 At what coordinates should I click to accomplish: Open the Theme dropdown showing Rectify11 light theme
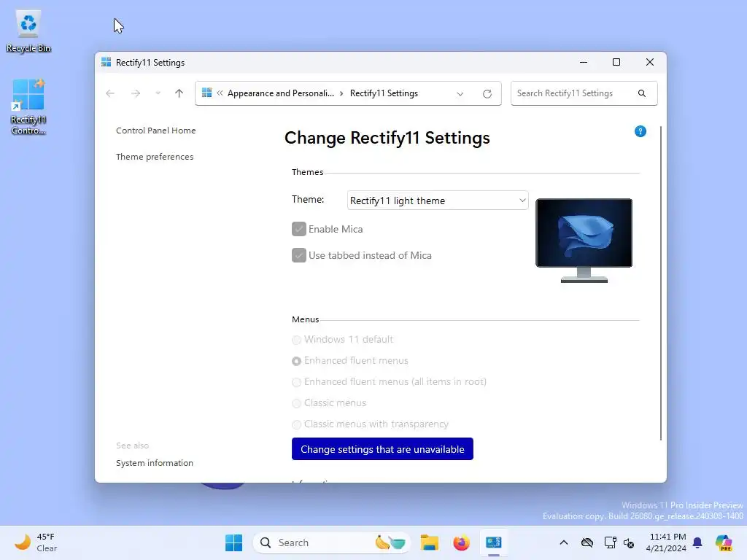(438, 201)
